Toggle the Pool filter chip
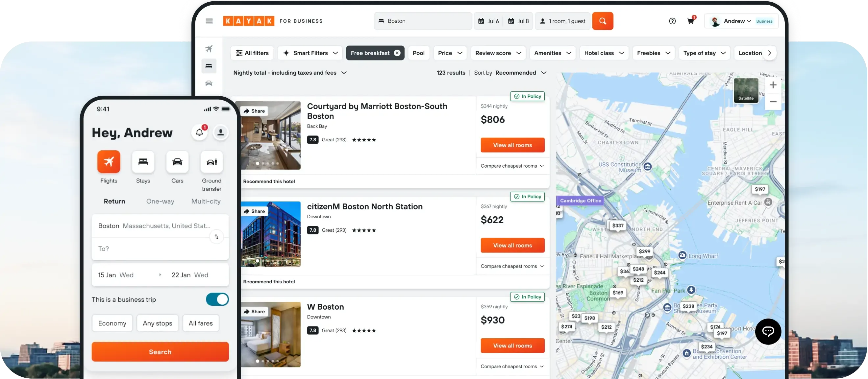Screen dimensions: 868x379 (418, 53)
